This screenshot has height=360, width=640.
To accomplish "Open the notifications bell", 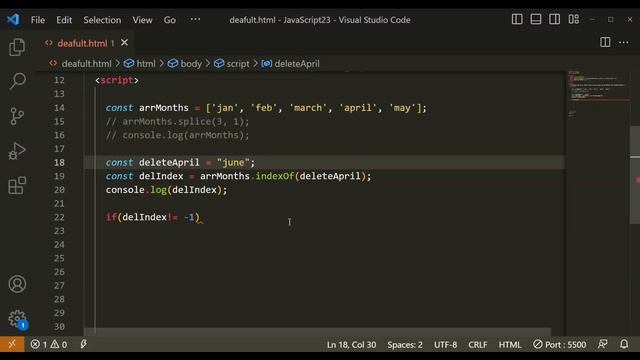I will 624,344.
